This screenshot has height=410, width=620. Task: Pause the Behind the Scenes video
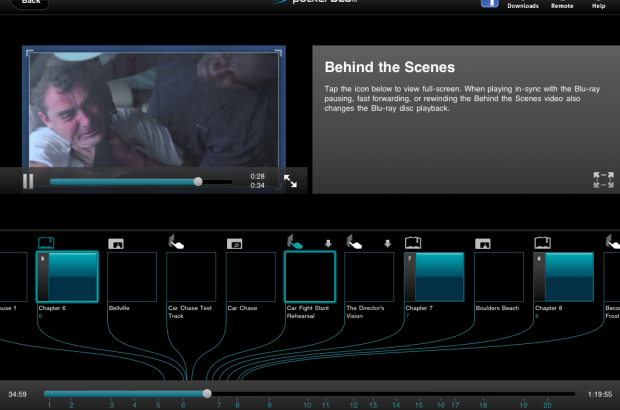[28, 181]
